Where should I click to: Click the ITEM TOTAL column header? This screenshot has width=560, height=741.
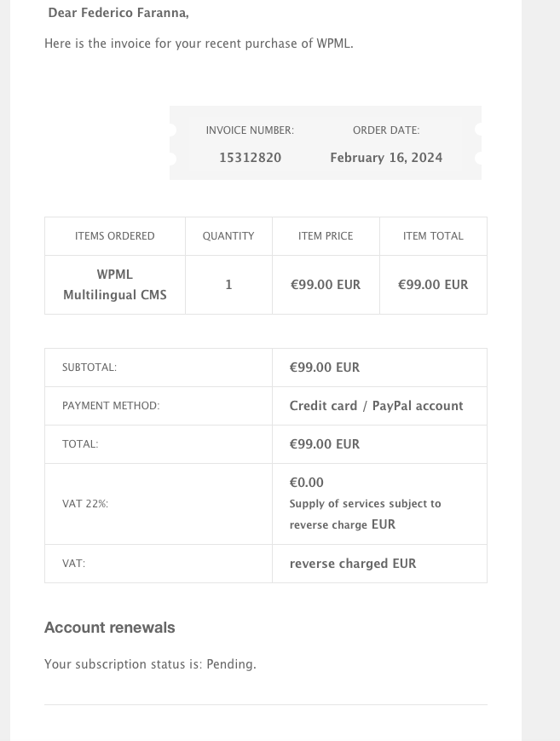(x=433, y=236)
